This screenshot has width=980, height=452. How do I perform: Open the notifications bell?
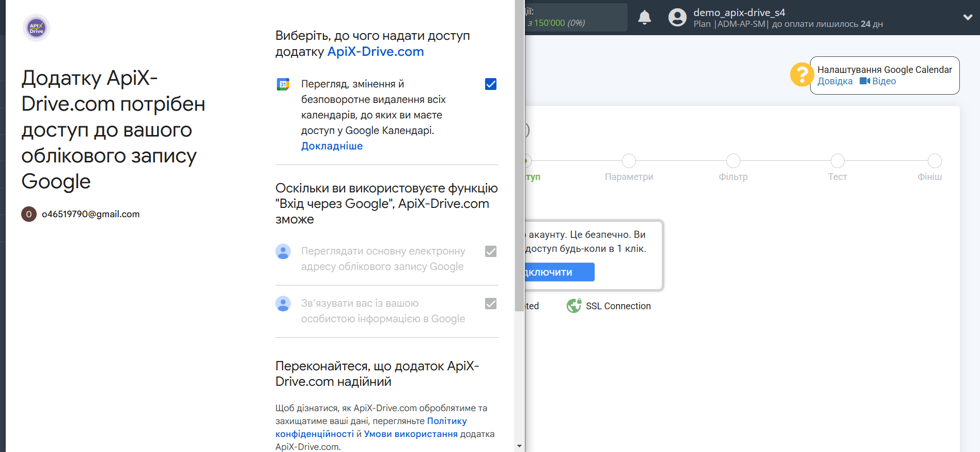pyautogui.click(x=645, y=18)
